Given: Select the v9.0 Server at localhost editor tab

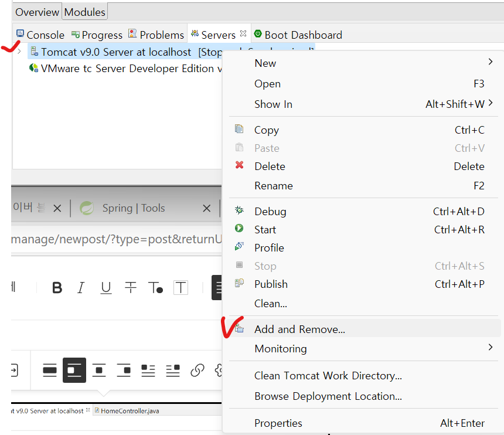Looking at the screenshot, I should 47,410.
